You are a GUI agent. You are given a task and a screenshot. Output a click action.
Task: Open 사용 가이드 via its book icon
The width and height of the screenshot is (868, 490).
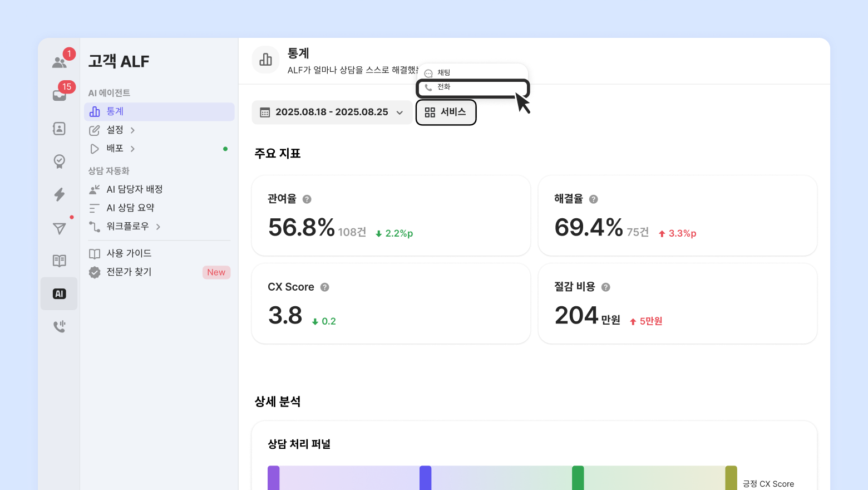95,254
